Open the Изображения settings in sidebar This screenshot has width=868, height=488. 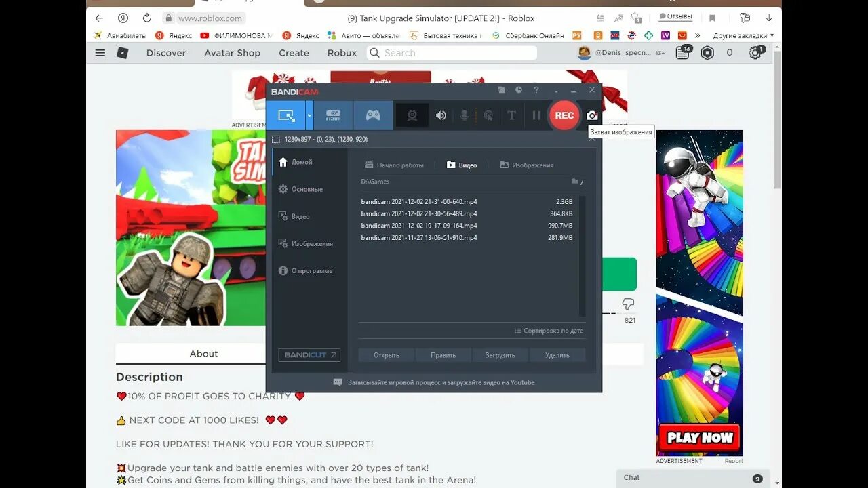coord(305,244)
